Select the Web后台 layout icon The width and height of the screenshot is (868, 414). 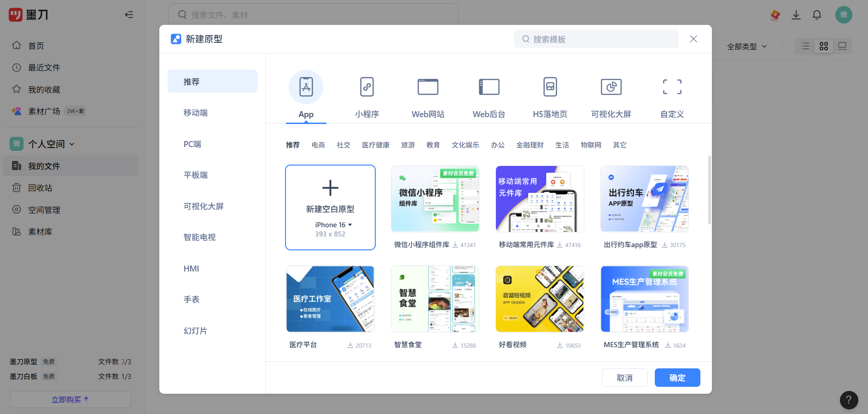[x=489, y=87]
